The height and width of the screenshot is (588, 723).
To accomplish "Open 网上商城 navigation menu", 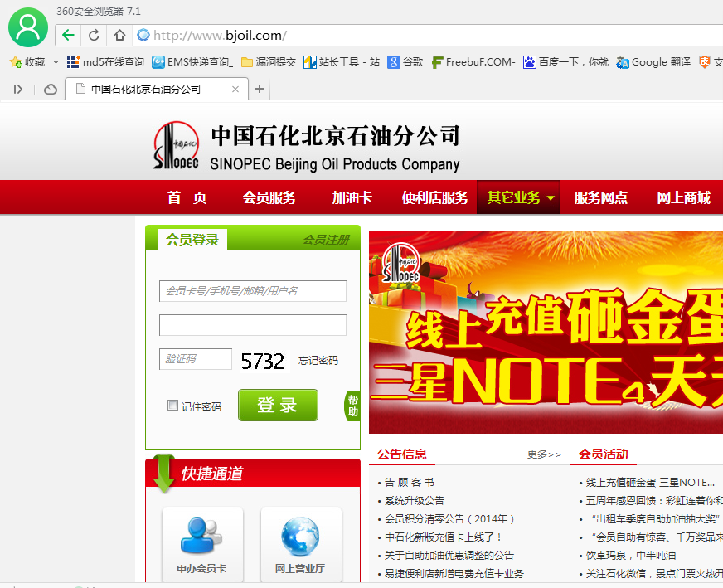I will [684, 197].
